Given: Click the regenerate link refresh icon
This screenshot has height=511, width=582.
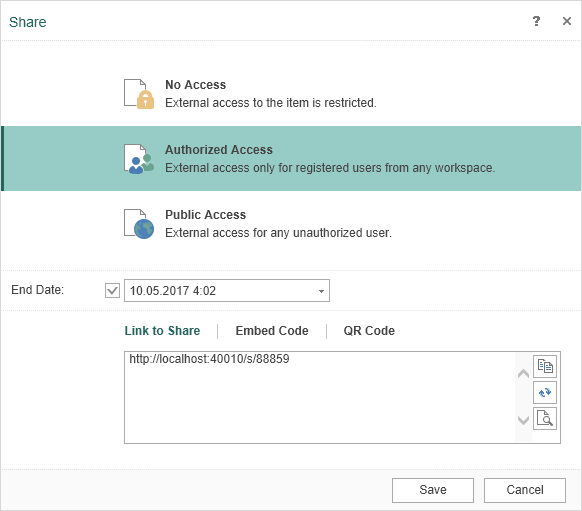Looking at the screenshot, I should click(x=545, y=392).
